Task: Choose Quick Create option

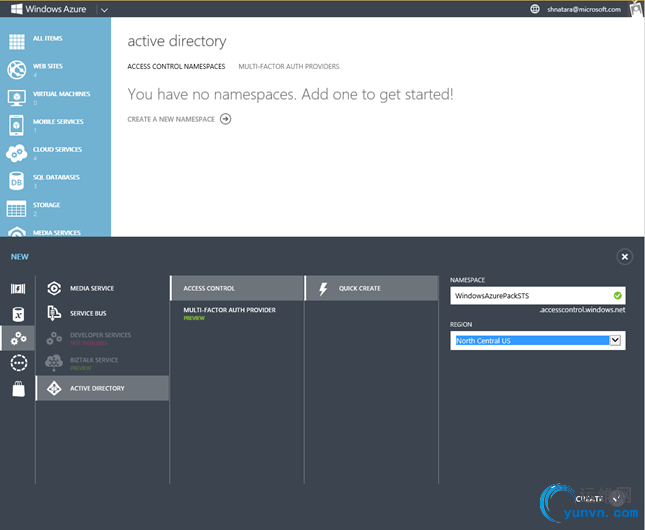Action: (x=372, y=288)
